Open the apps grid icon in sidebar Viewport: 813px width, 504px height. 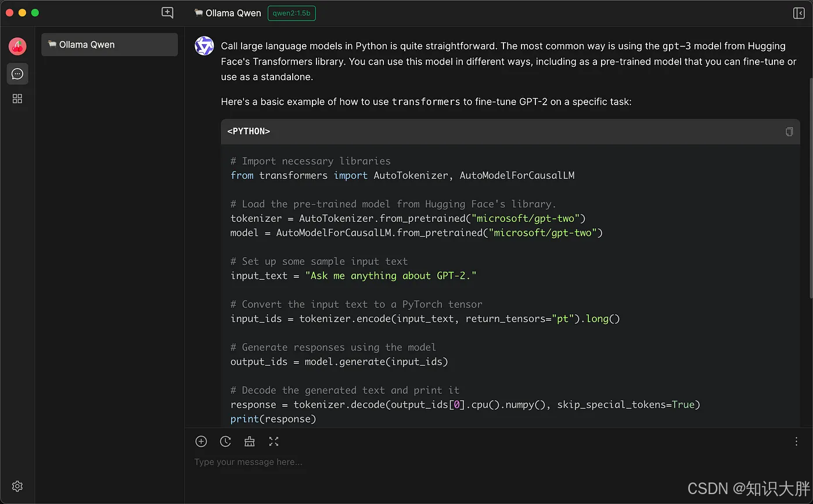pos(17,99)
